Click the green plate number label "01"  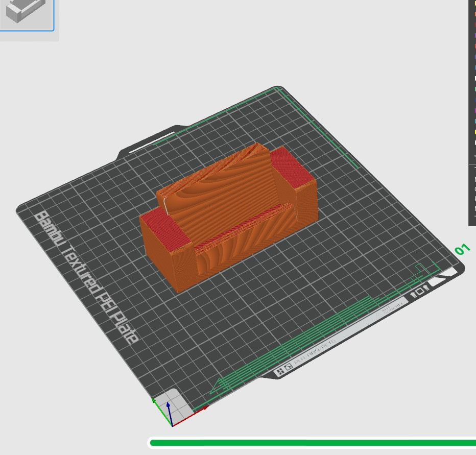pyautogui.click(x=462, y=250)
